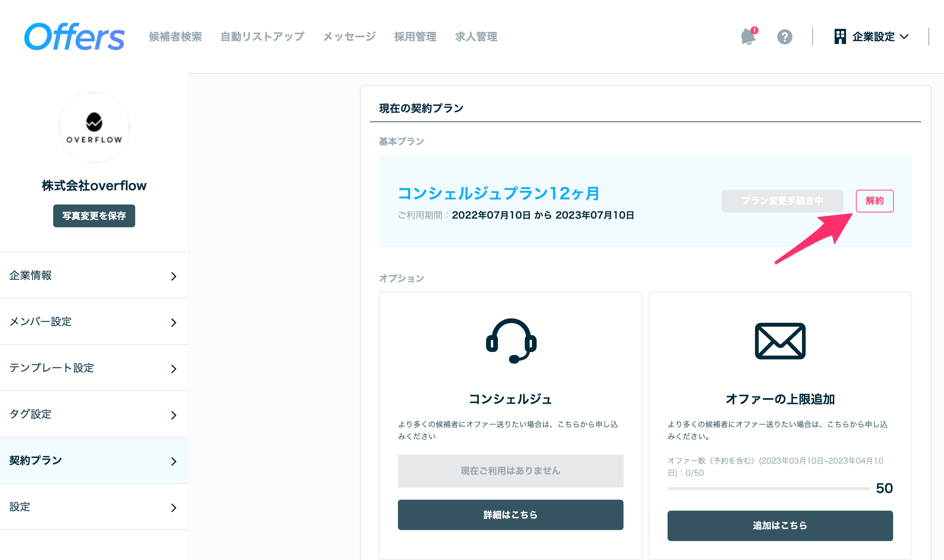Click the OVERFLOW company logo avatar
944x560 pixels.
[x=94, y=127]
